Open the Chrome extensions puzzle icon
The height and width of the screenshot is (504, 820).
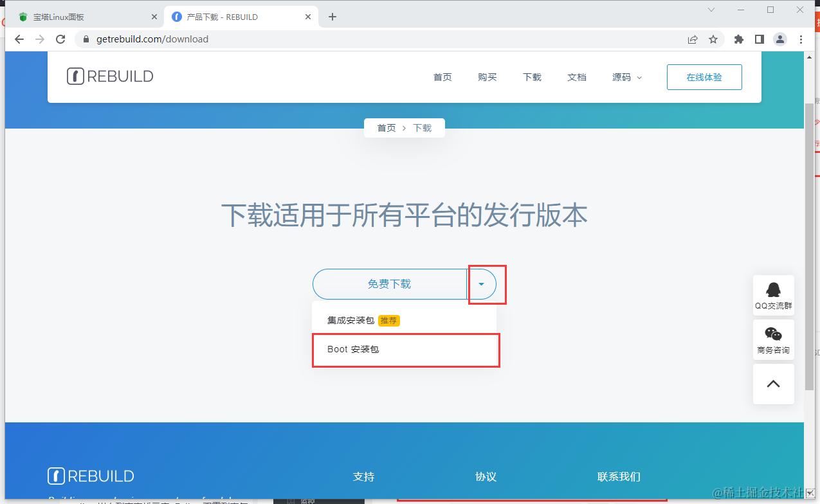738,39
